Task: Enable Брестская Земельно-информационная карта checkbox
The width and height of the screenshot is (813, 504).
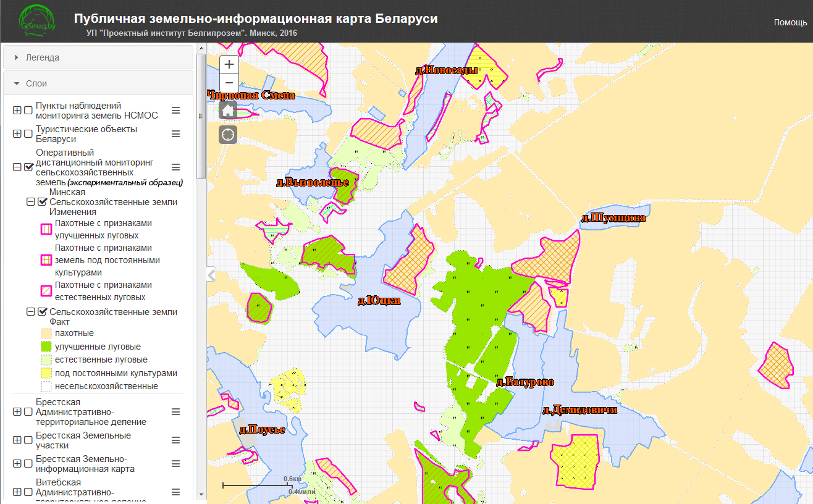Action: click(28, 464)
